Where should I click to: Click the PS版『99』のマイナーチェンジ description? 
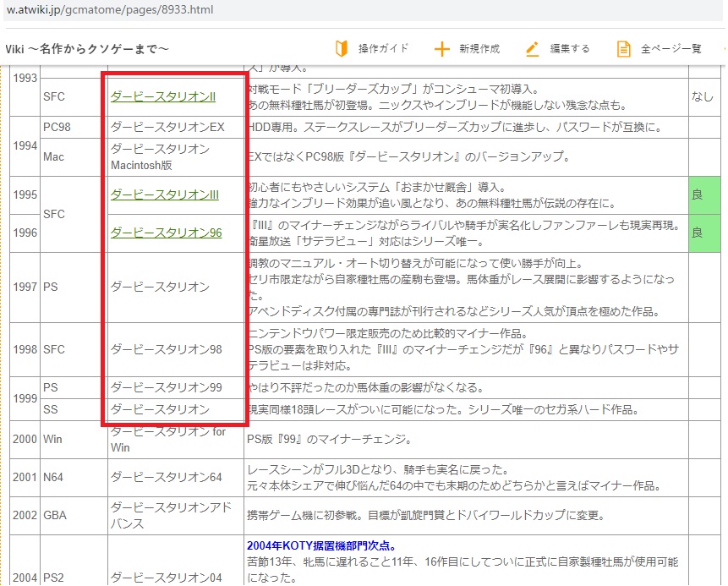[x=329, y=439]
